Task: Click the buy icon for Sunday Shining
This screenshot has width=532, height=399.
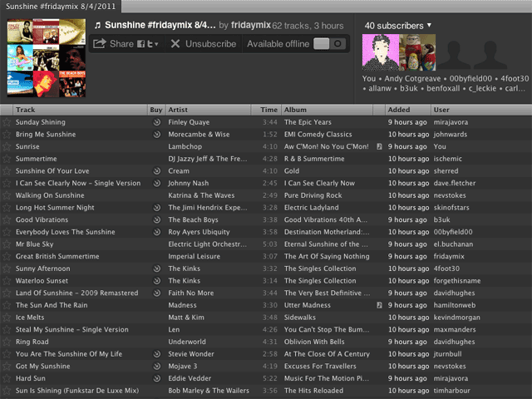Action: tap(156, 122)
